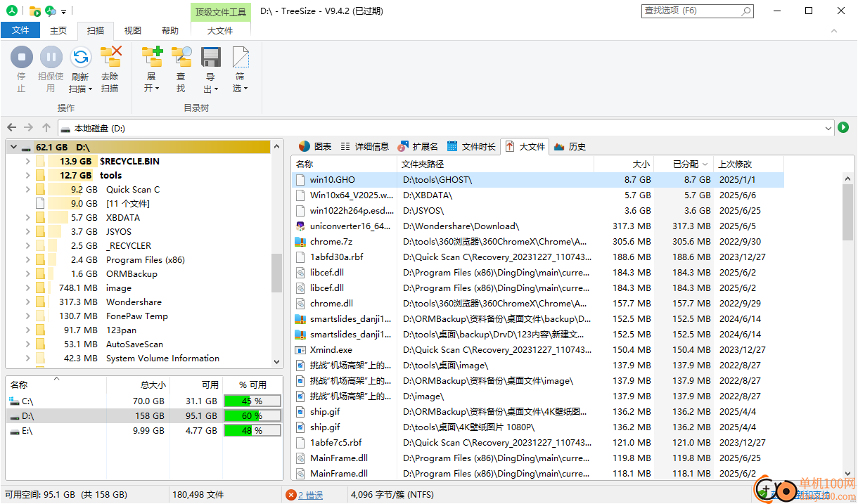Click the Remove scan icon
Viewport: 858px width, 504px height.
pyautogui.click(x=110, y=57)
